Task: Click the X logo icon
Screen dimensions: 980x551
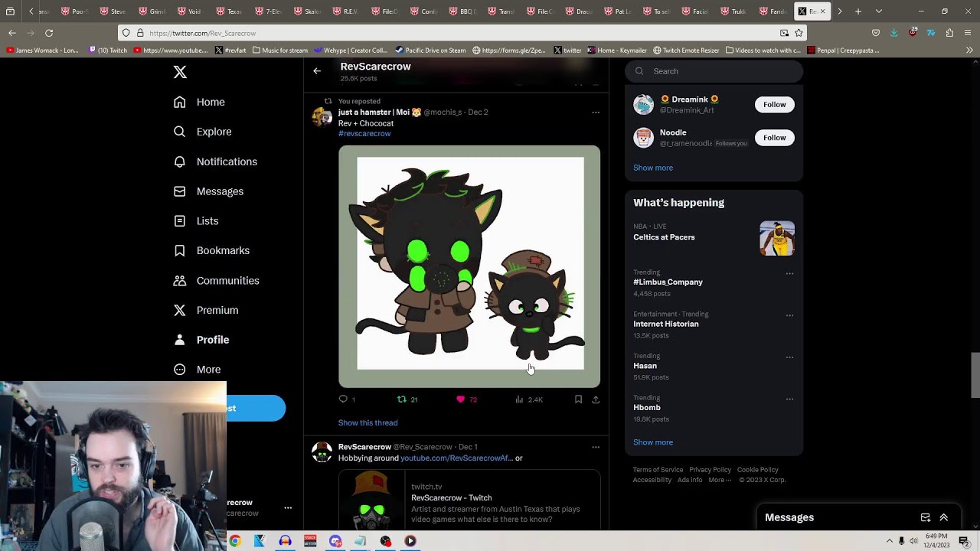Action: tap(180, 72)
